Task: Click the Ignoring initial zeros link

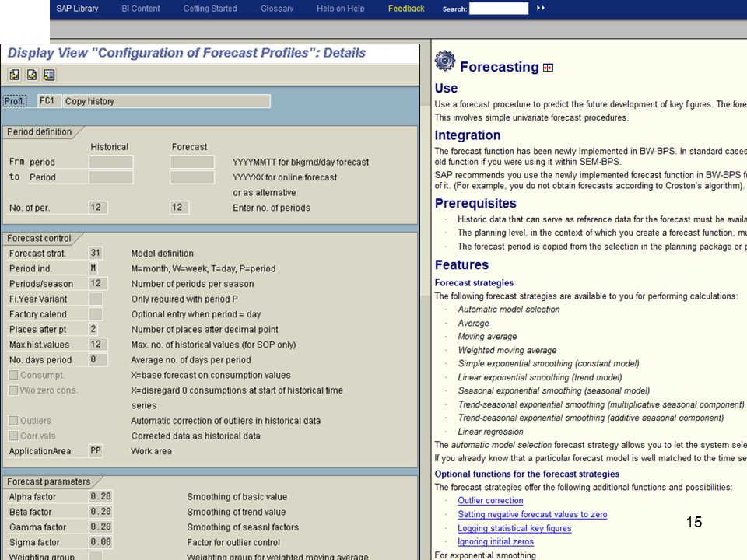Action: click(x=496, y=541)
